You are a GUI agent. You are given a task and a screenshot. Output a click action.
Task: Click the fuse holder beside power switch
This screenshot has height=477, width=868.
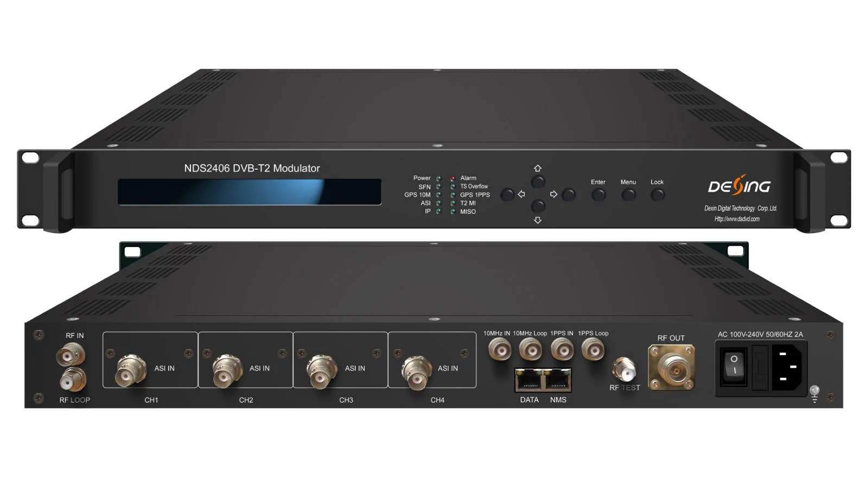tap(759, 368)
